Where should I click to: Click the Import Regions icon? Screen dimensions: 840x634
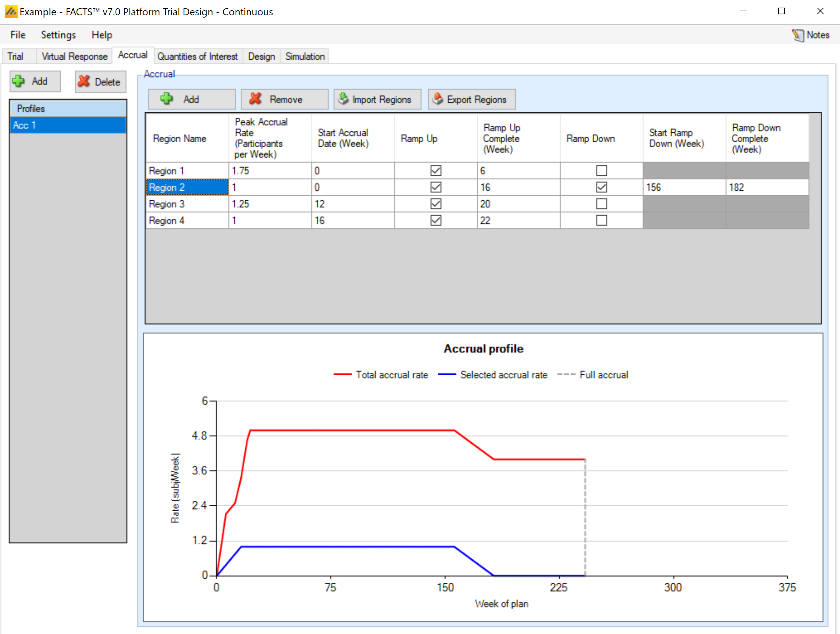[x=343, y=99]
